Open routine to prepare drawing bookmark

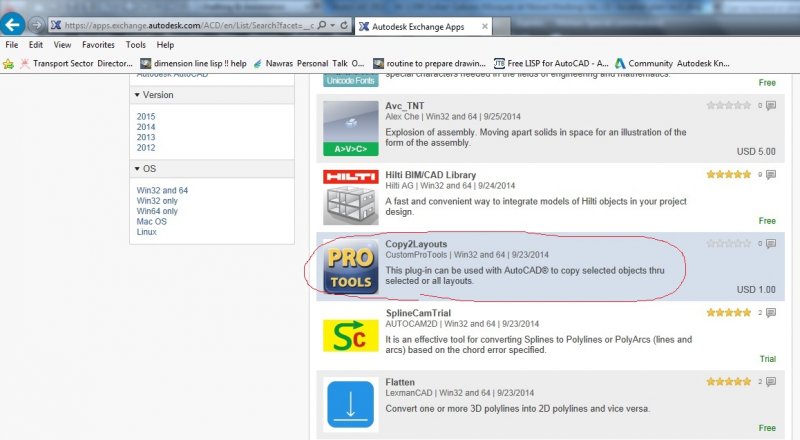tap(430, 63)
